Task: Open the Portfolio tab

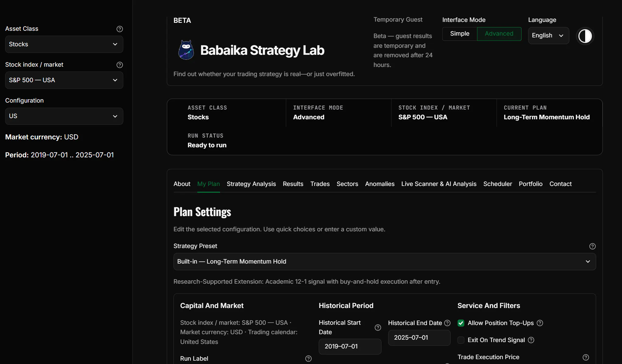Action: click(531, 184)
